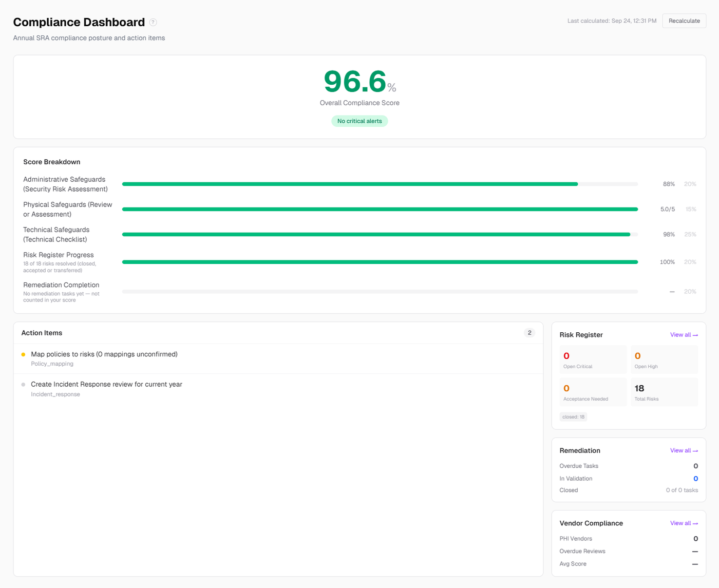Open Vendor Compliance View all link
719x588 pixels.
click(x=684, y=523)
